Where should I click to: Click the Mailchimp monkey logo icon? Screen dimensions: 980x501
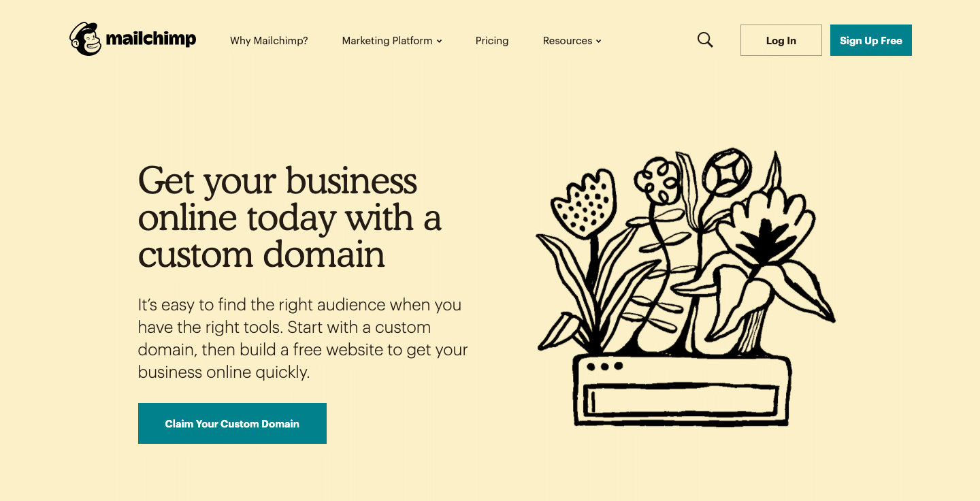coord(86,39)
